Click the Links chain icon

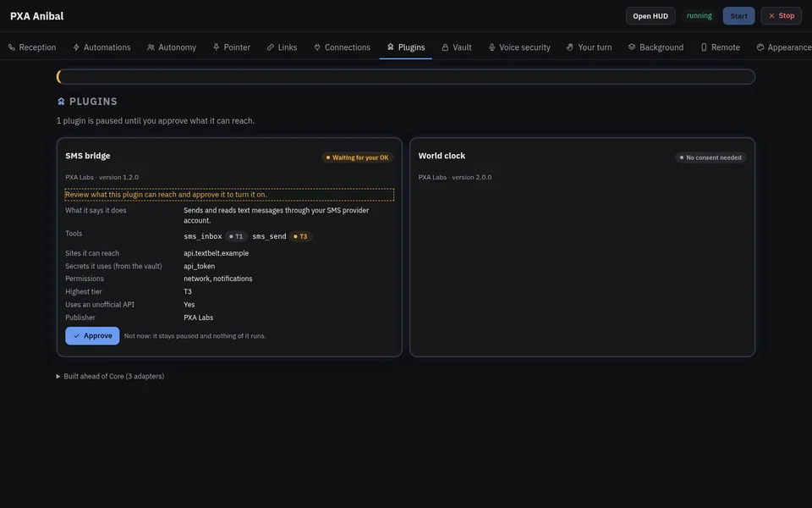point(271,47)
